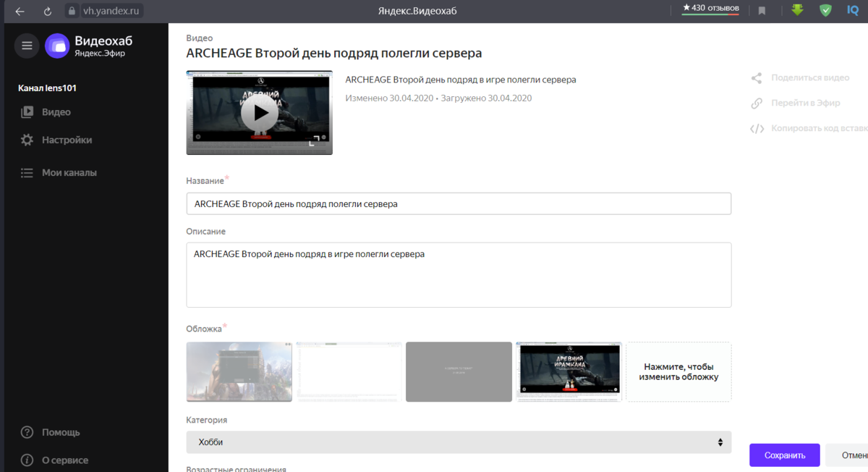Screen dimensions: 868x472
Task: Click the browser back arrow
Action: point(20,11)
